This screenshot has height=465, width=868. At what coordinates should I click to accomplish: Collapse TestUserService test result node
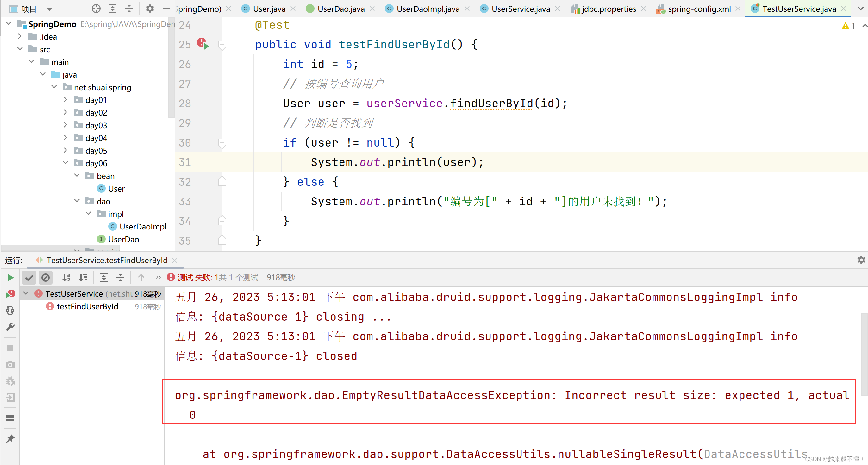[26, 293]
